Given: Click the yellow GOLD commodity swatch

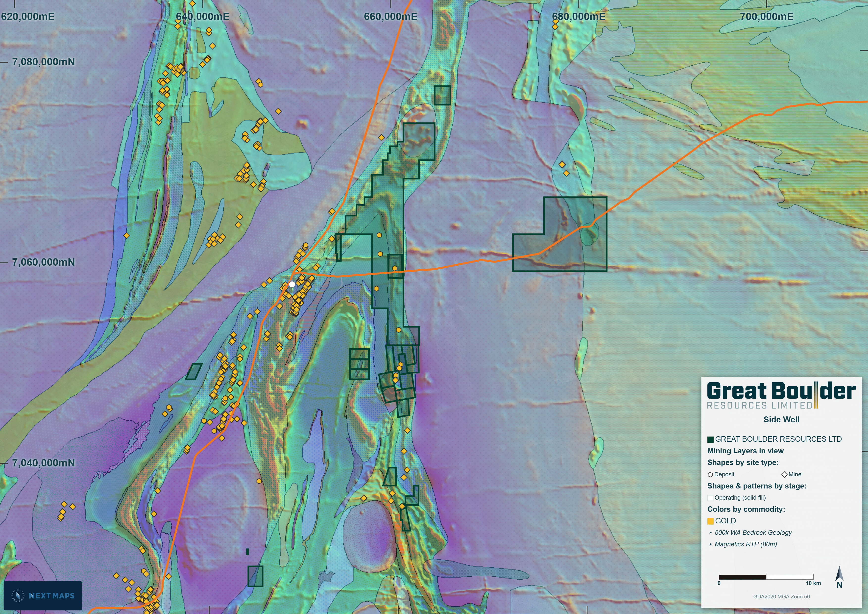Looking at the screenshot, I should coord(710,521).
